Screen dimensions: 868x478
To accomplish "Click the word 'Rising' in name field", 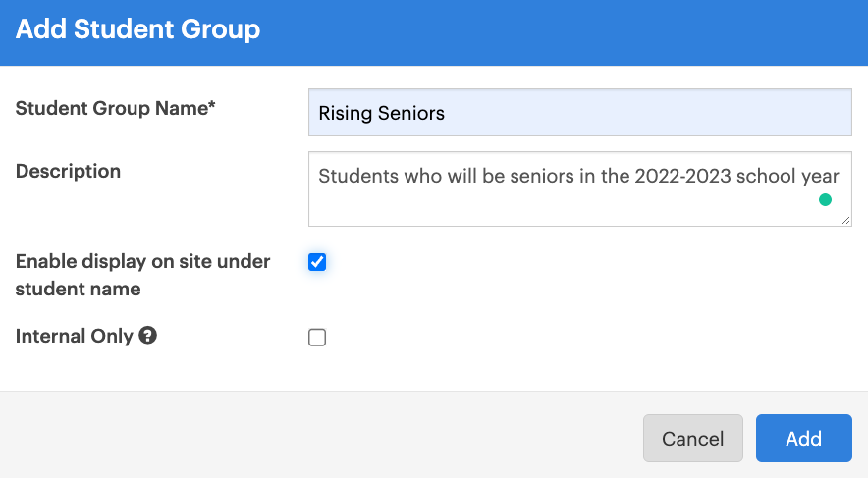I will tap(346, 114).
